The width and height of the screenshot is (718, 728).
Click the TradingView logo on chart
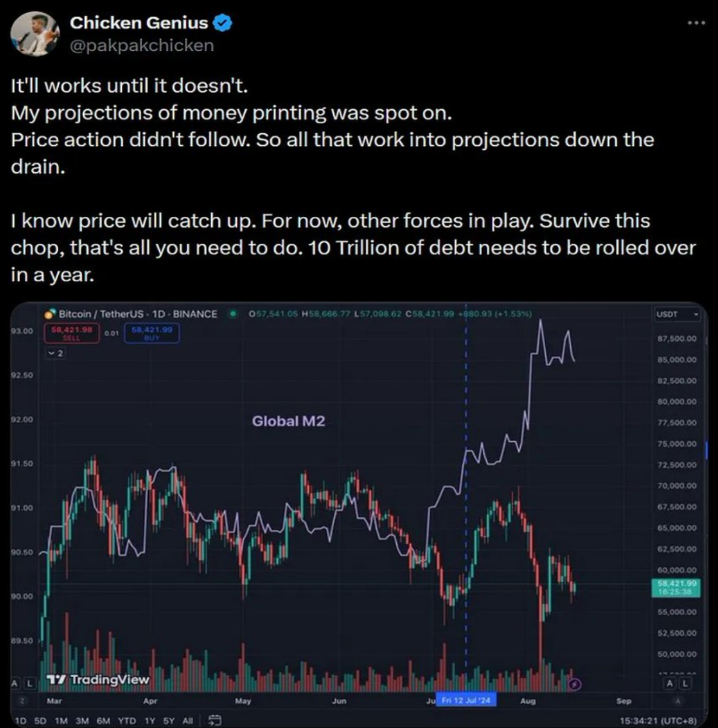point(98,680)
